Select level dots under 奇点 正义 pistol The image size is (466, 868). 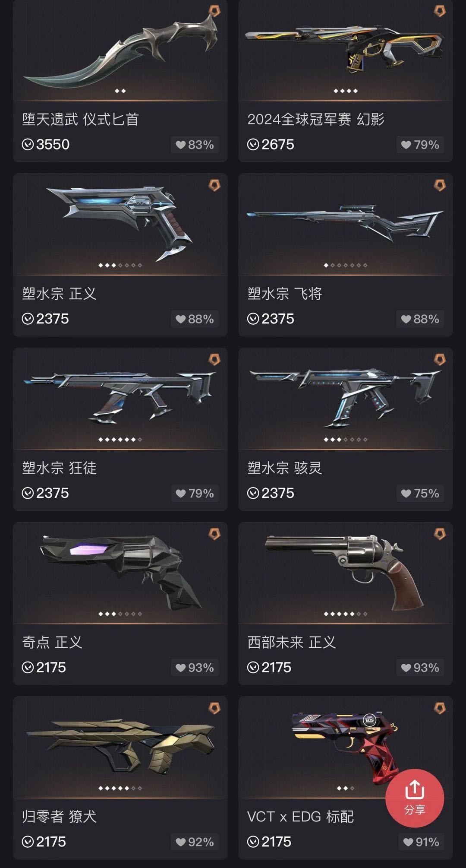point(120,614)
